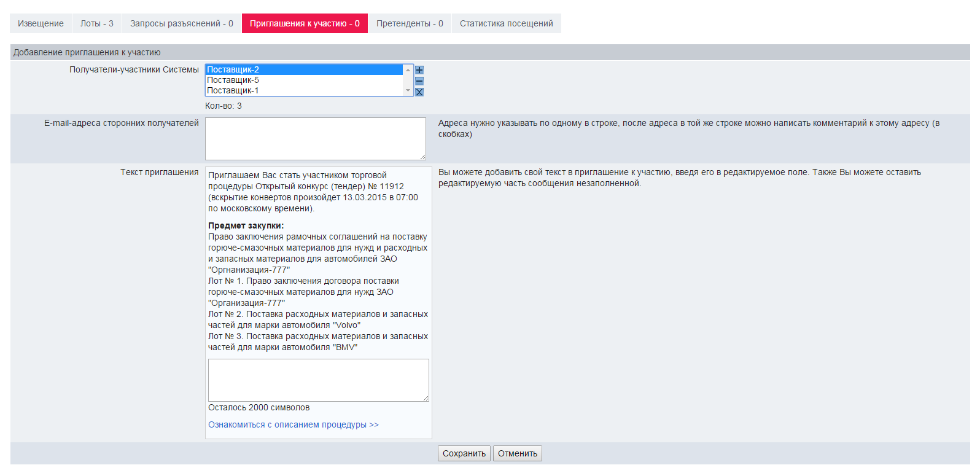Click the e-mail textarea resize handle
Image resolution: width=980 pixels, height=473 pixels.
tap(422, 157)
